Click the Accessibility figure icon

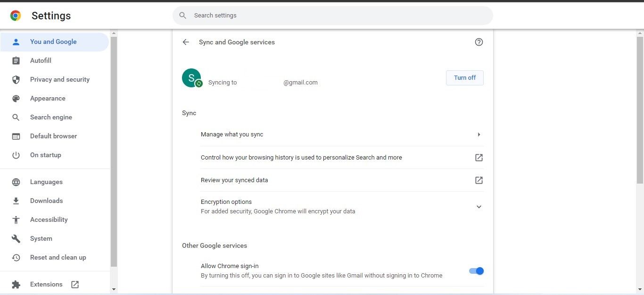point(16,220)
